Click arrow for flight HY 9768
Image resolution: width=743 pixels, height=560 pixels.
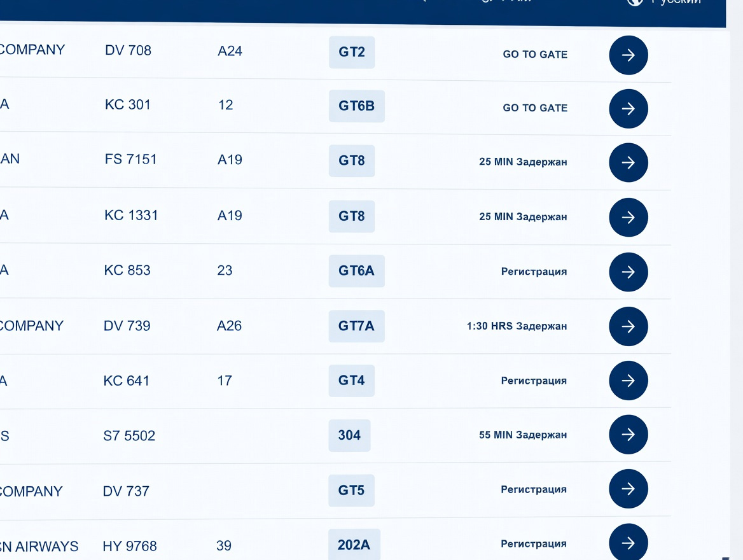628,542
